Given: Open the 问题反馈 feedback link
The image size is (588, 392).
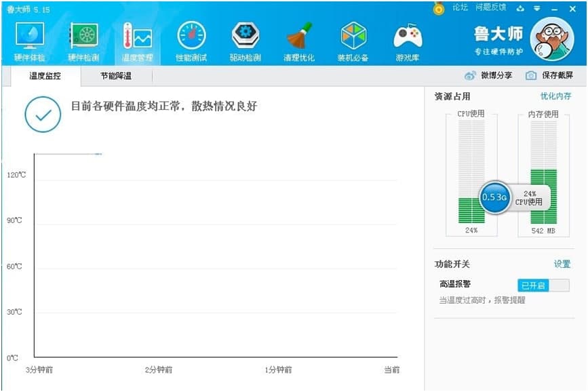Looking at the screenshot, I should (x=491, y=7).
